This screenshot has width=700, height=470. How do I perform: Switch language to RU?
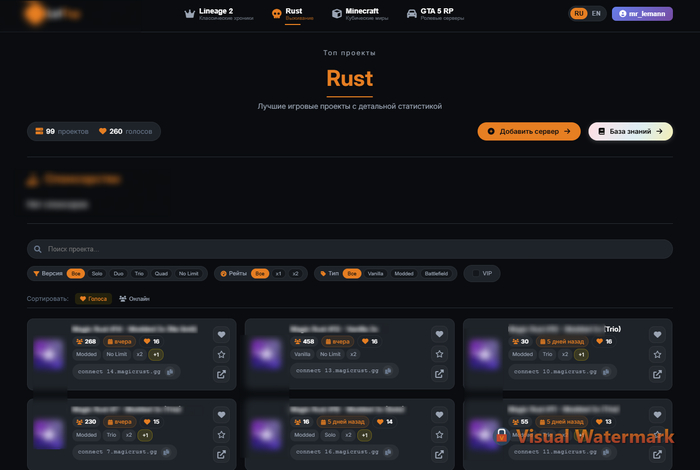tap(579, 13)
